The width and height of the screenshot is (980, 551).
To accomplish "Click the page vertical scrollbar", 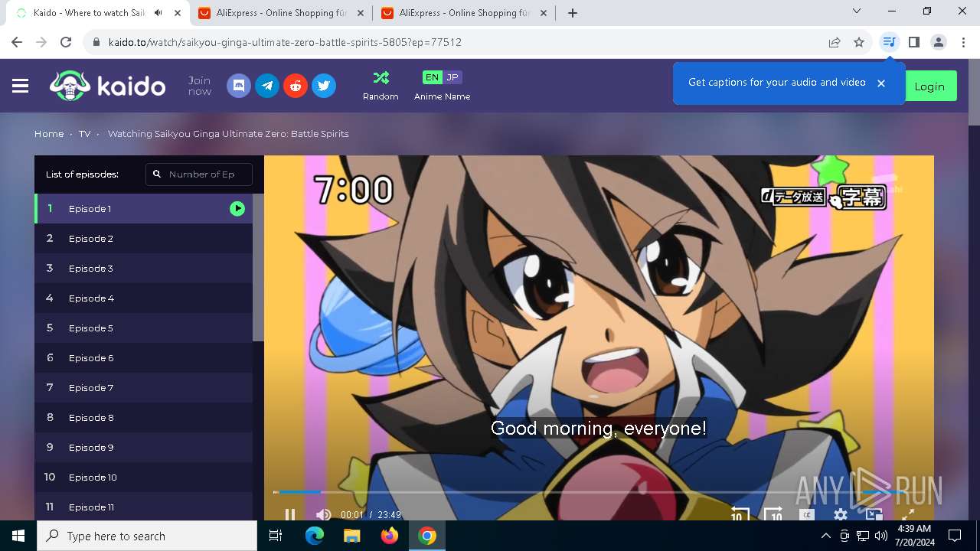I will (974, 92).
